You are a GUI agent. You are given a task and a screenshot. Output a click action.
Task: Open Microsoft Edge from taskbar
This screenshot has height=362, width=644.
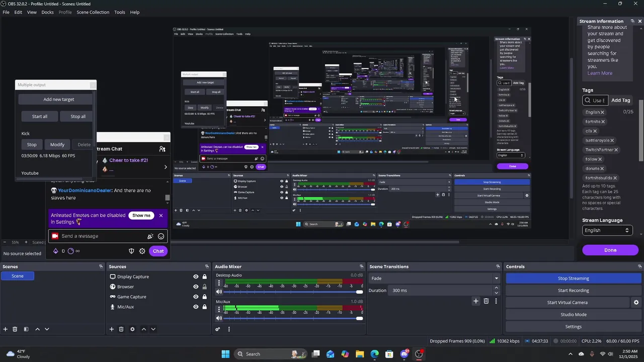click(x=375, y=354)
